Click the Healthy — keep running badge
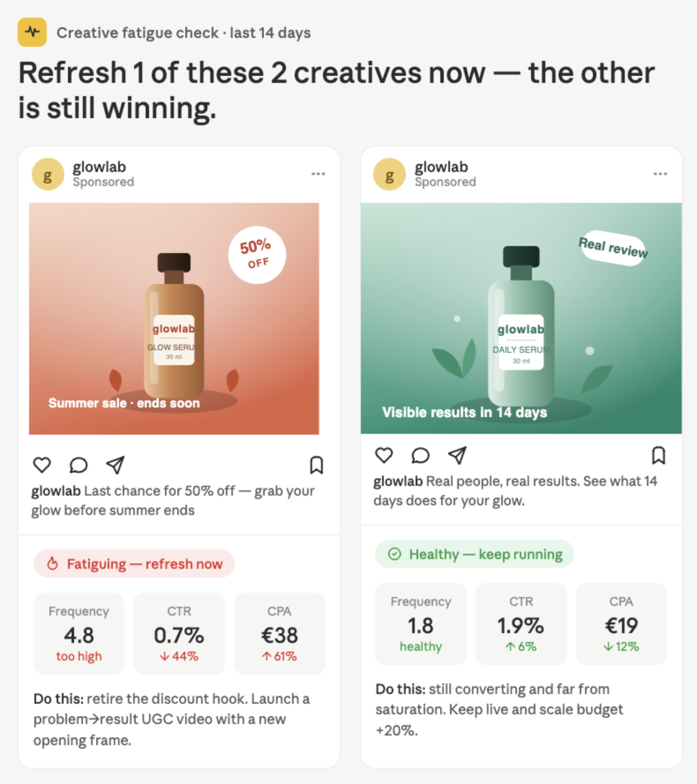The width and height of the screenshot is (697, 784). (475, 554)
